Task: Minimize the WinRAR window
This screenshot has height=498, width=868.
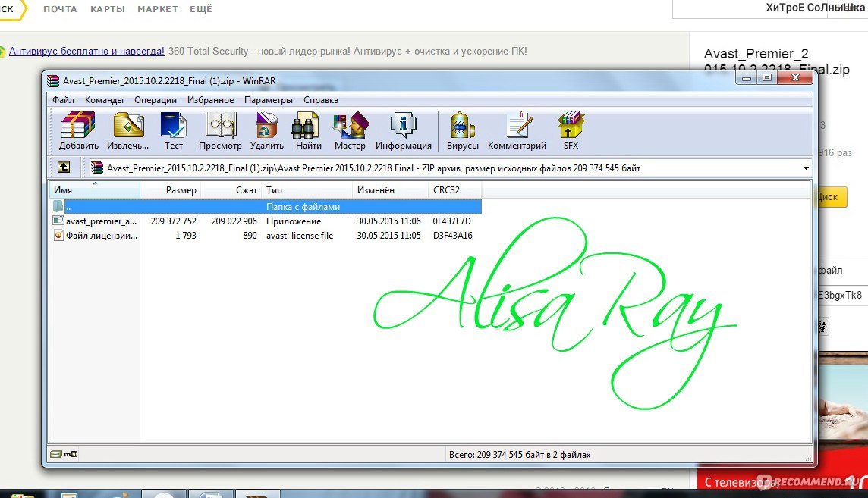Action: pyautogui.click(x=746, y=78)
